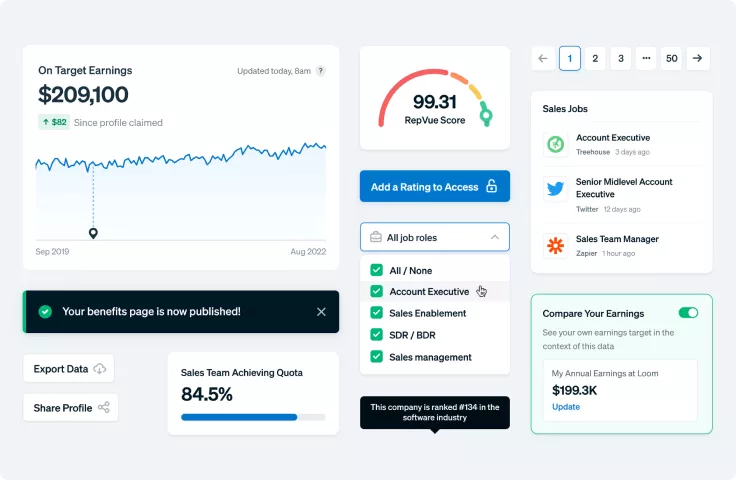Click the share nodes icon
This screenshot has height=480, width=736.
(x=104, y=407)
